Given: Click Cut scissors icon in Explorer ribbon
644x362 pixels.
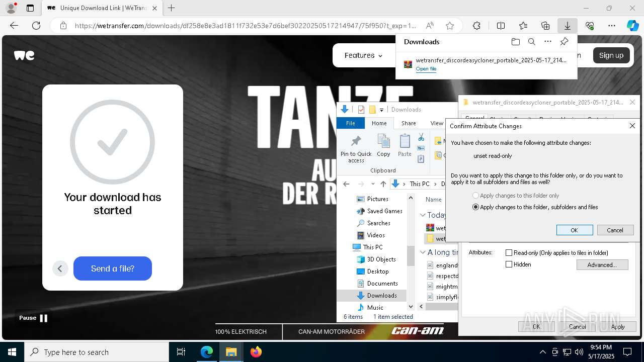Looking at the screenshot, I should (421, 138).
